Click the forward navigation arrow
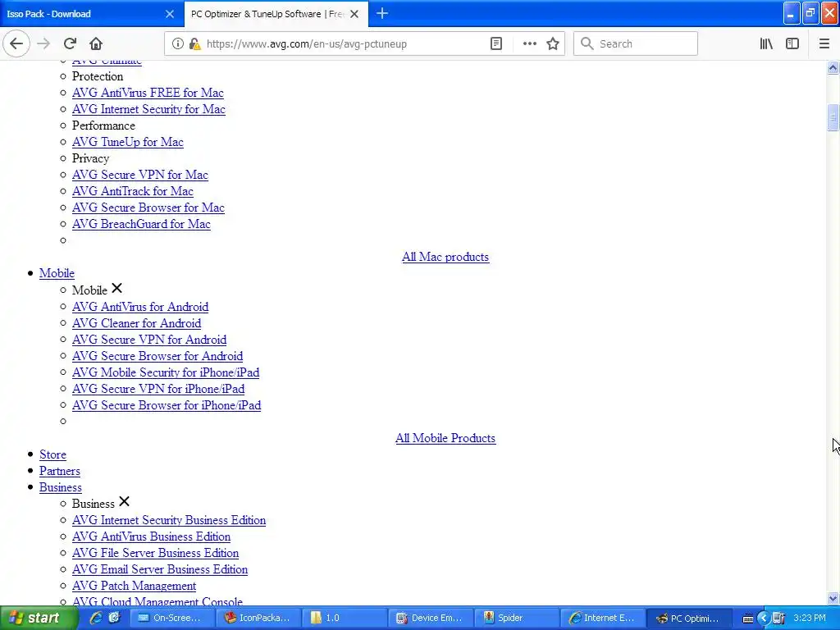This screenshot has height=630, width=840. point(43,43)
